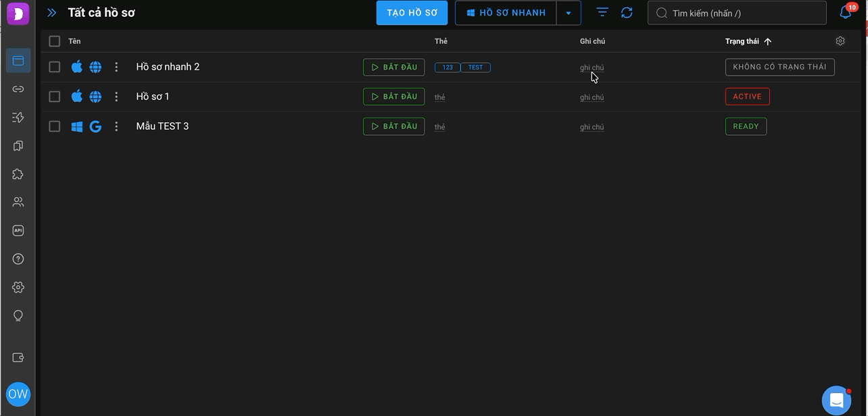Open the API sidebar icon

(x=18, y=230)
